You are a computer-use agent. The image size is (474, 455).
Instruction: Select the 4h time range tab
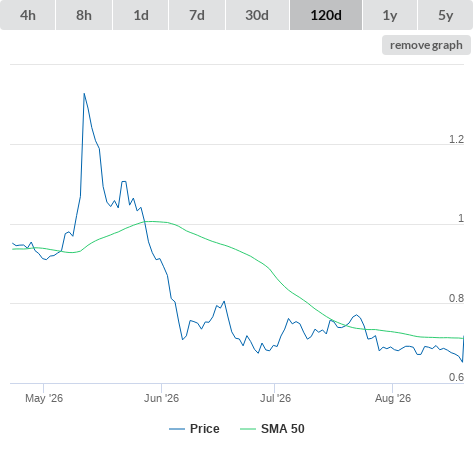click(x=28, y=15)
